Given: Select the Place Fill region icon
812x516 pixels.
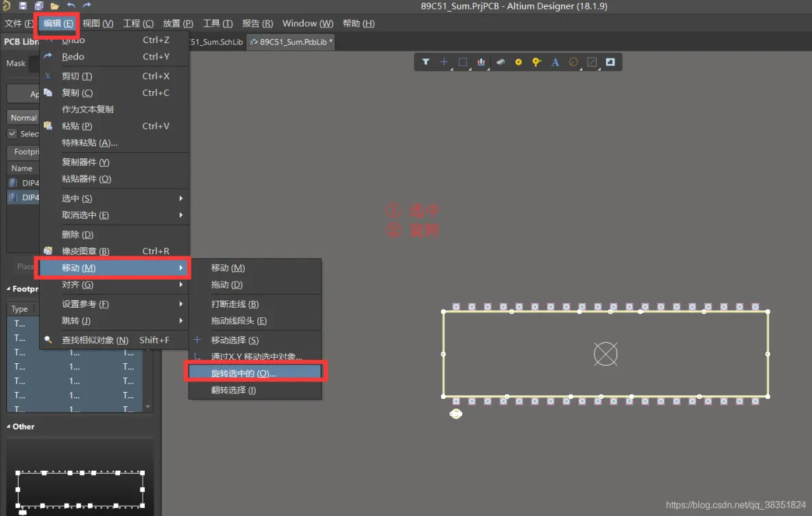Looking at the screenshot, I should point(610,62).
